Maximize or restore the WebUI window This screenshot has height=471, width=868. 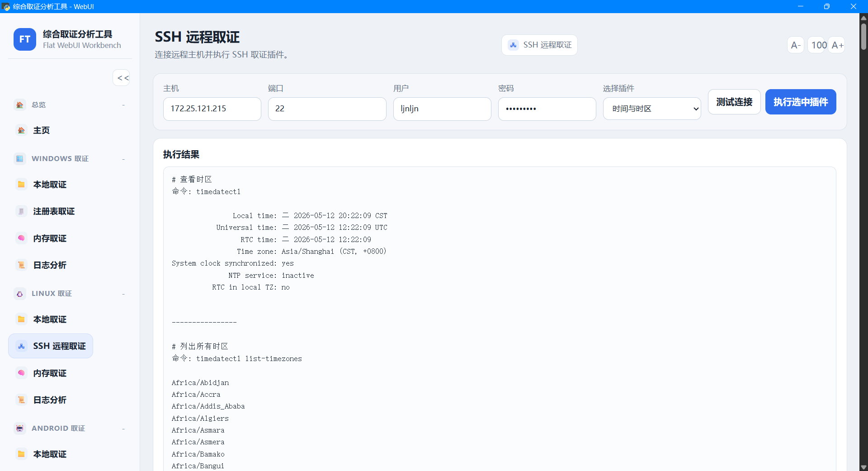tap(826, 6)
